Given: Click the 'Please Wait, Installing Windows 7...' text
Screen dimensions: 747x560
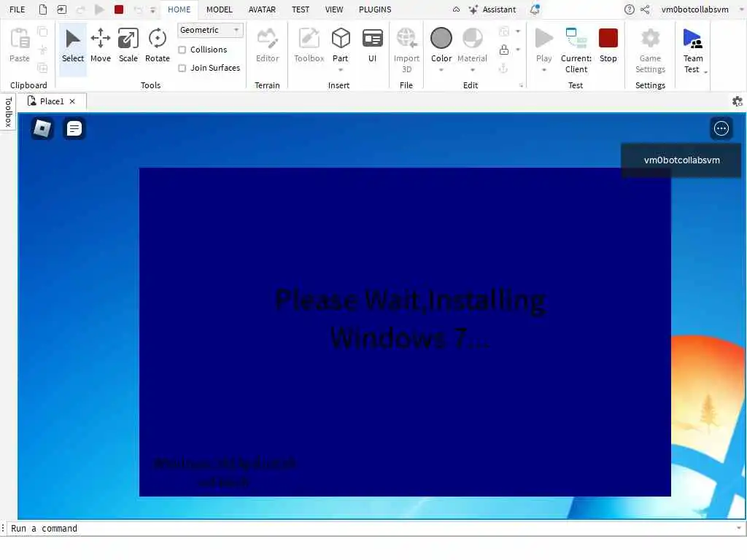Looking at the screenshot, I should 410,319.
